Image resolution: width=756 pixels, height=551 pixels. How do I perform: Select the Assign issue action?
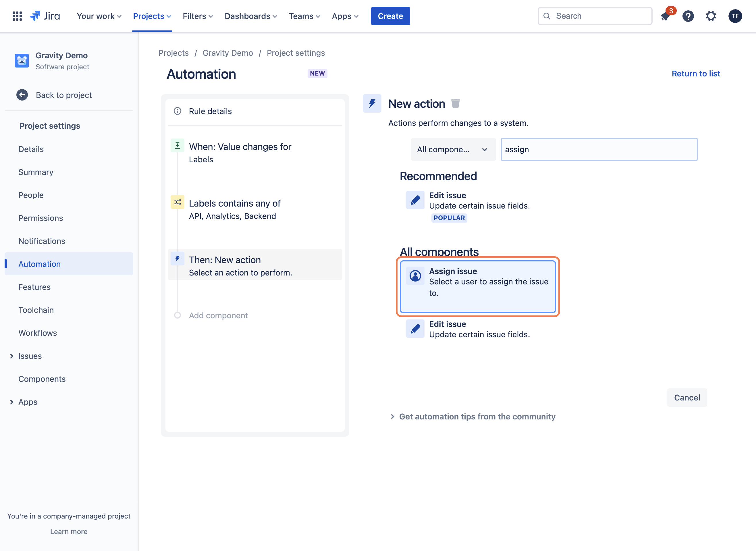click(478, 286)
